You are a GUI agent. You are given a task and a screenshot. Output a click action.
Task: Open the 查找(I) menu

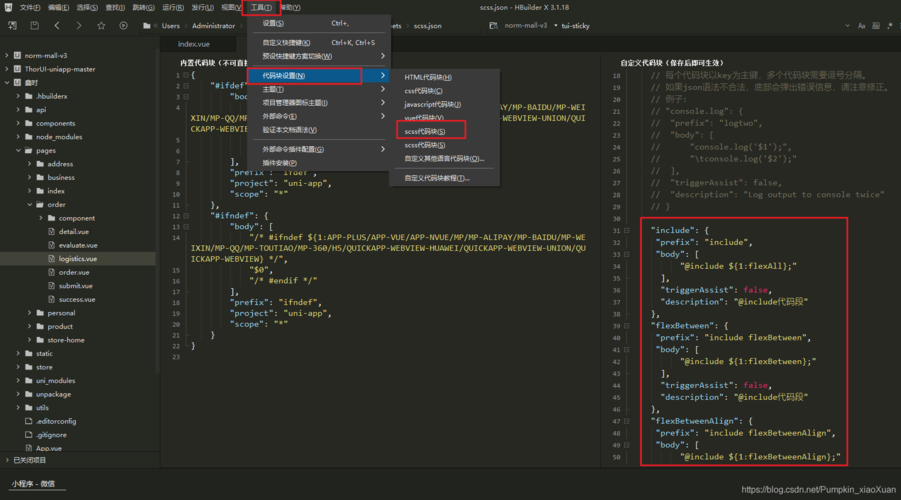point(115,7)
